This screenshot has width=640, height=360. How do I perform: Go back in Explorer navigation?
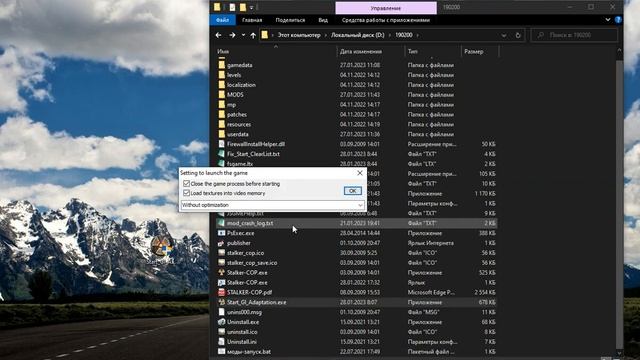[218, 35]
